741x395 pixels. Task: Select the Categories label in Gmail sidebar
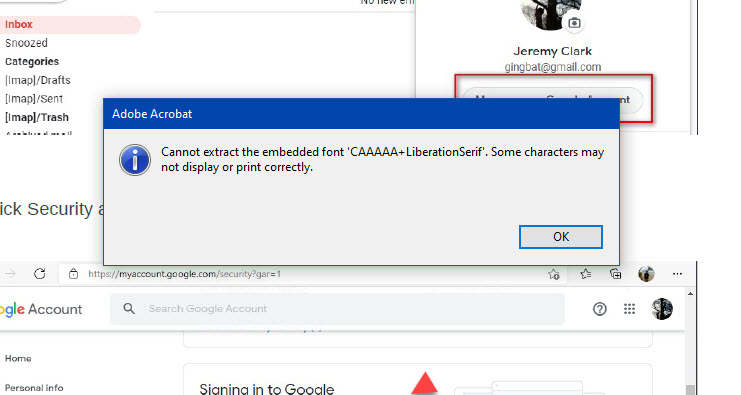[x=32, y=61]
